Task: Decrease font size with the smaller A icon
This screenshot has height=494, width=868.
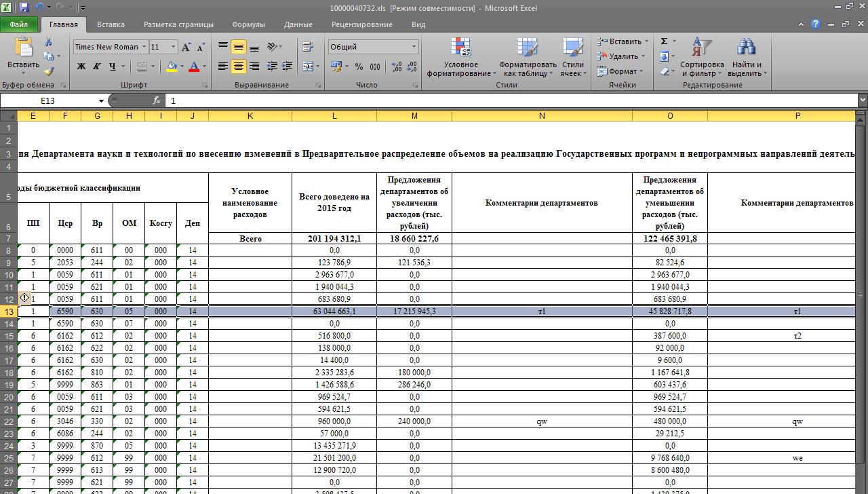Action: (x=201, y=47)
